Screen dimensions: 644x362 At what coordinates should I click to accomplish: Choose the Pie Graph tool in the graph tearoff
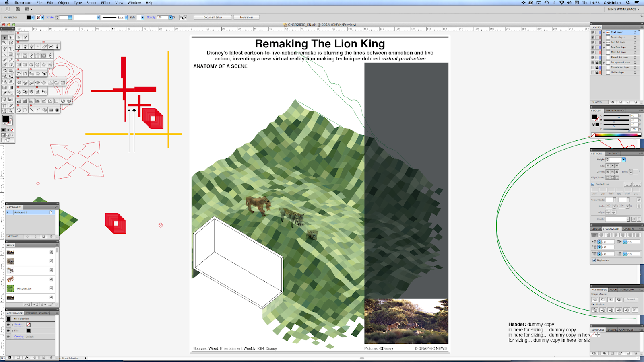(63, 101)
